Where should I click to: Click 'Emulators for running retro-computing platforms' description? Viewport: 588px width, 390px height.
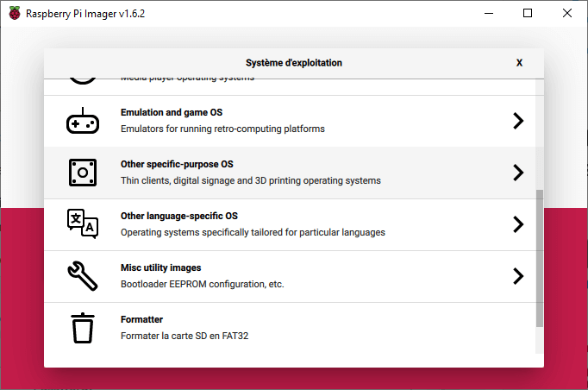pyautogui.click(x=222, y=129)
